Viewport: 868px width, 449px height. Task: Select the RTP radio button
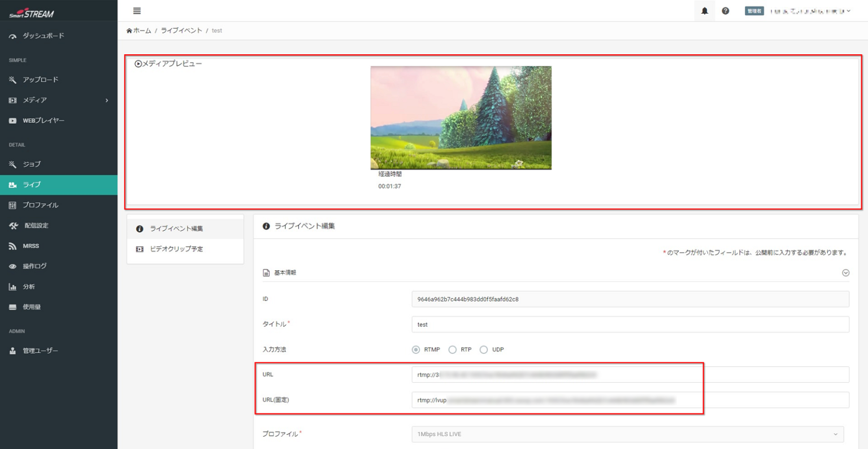point(452,349)
